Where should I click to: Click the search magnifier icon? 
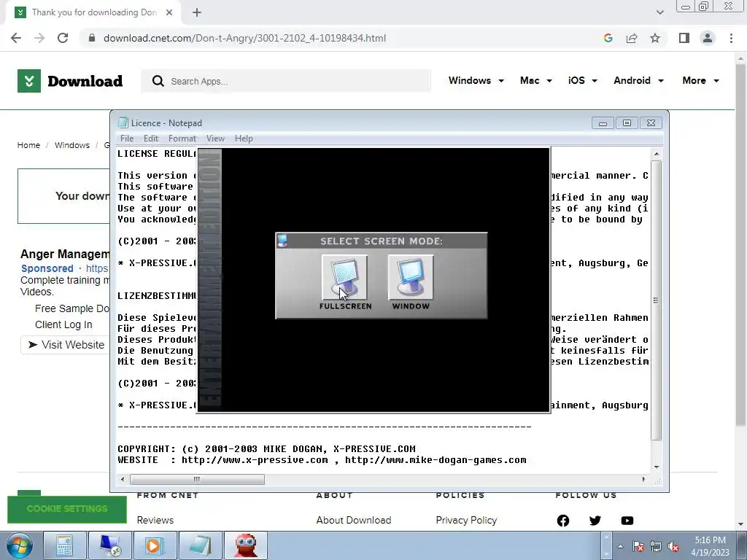158,81
